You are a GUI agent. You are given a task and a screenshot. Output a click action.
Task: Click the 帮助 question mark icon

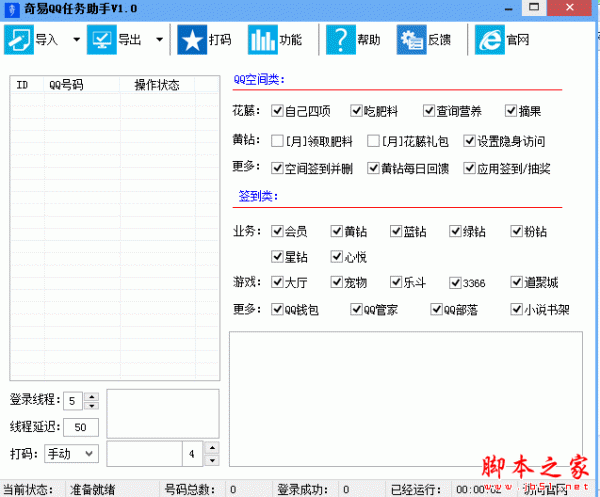(x=341, y=39)
